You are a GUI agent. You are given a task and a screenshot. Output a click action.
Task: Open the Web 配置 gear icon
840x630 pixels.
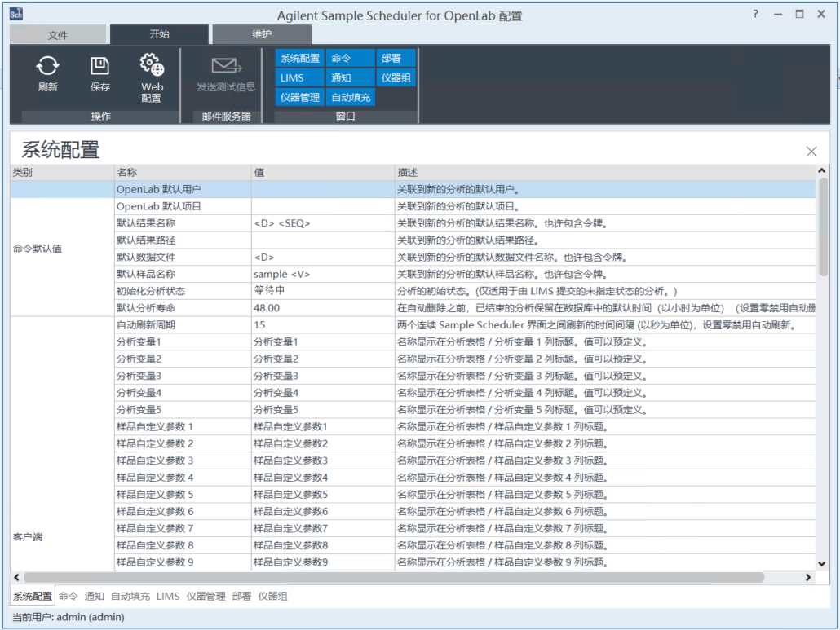(152, 65)
